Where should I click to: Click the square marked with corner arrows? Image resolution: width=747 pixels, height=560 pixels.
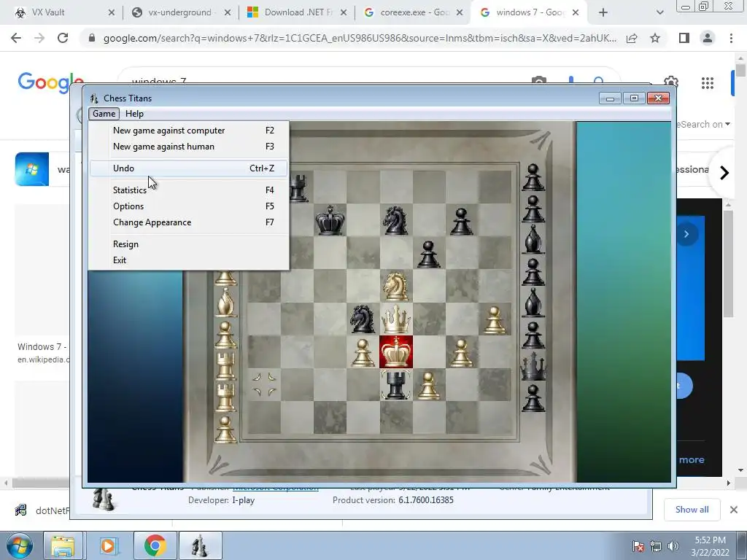(x=264, y=384)
